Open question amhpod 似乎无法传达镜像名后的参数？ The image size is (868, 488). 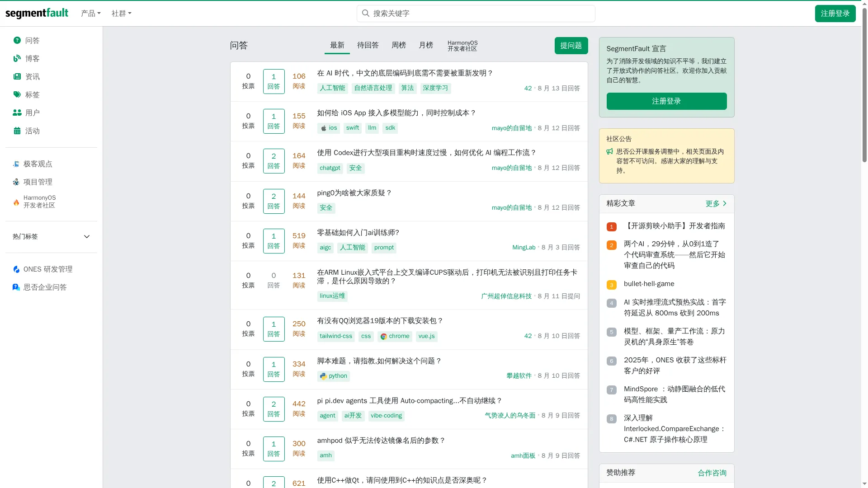[381, 441]
